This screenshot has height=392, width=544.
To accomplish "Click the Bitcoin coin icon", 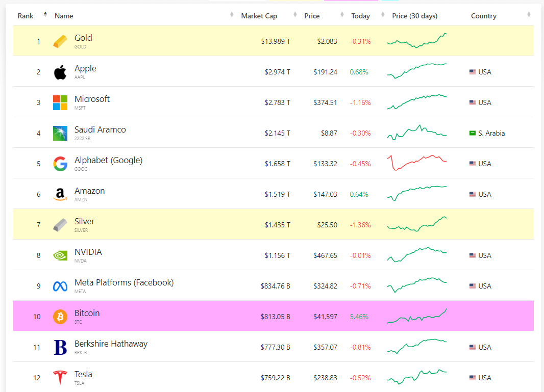I will click(x=60, y=316).
